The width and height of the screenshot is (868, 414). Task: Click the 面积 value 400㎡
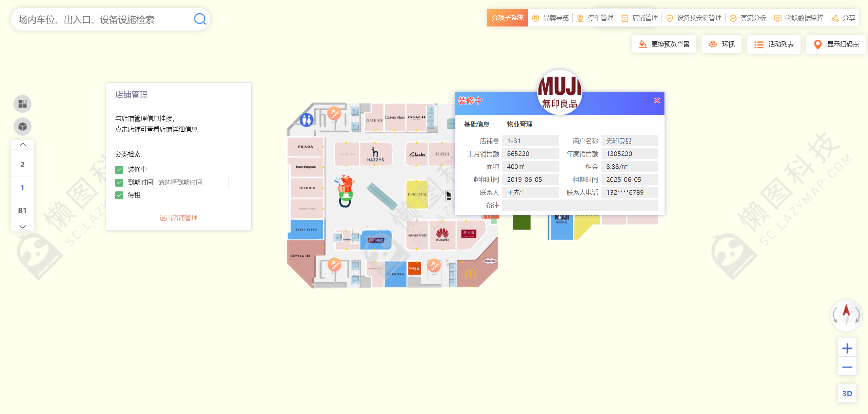(530, 167)
